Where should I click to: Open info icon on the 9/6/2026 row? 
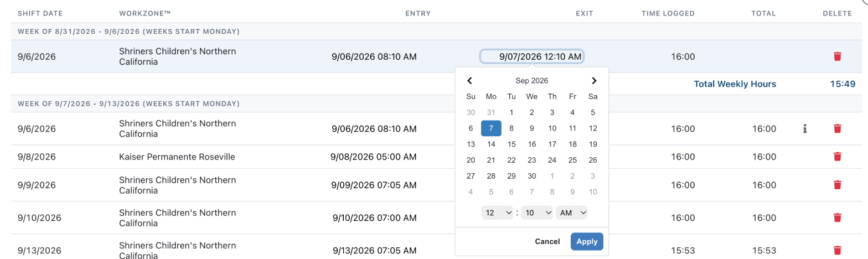(805, 128)
